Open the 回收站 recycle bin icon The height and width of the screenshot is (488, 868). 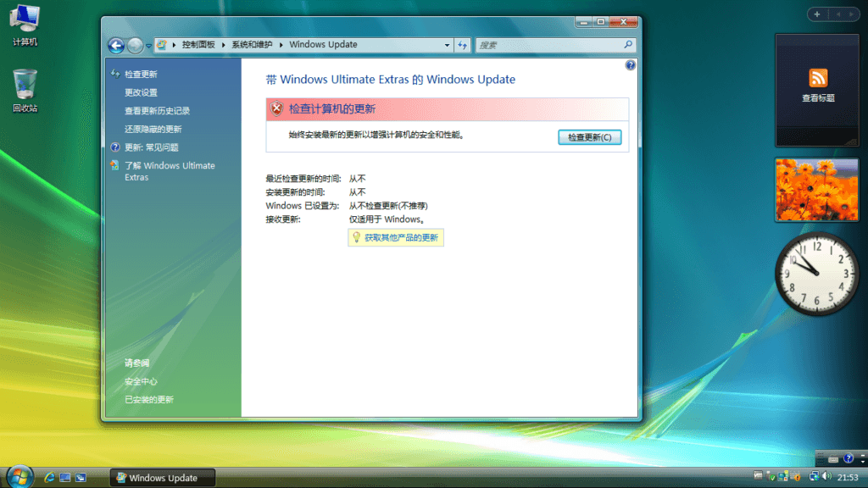click(25, 91)
